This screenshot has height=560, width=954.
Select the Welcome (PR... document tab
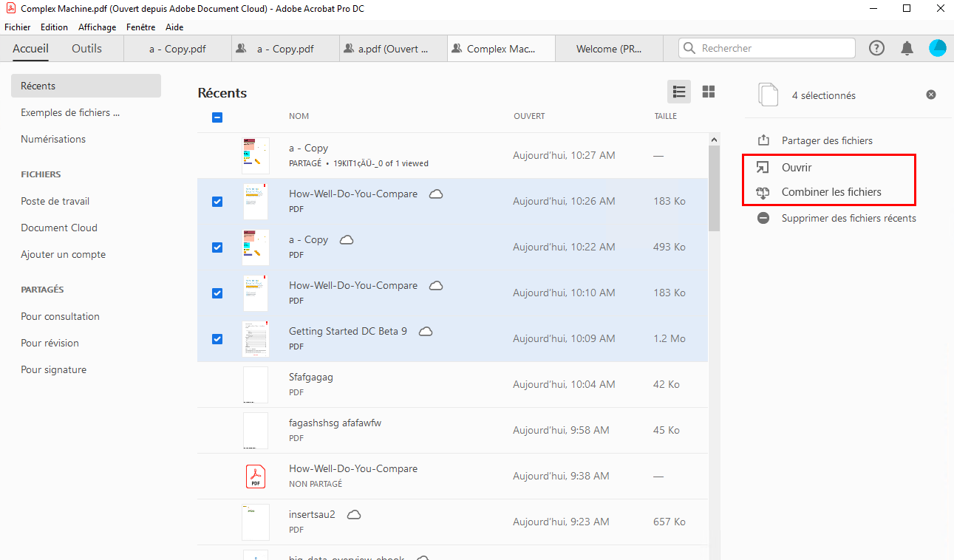pos(609,49)
